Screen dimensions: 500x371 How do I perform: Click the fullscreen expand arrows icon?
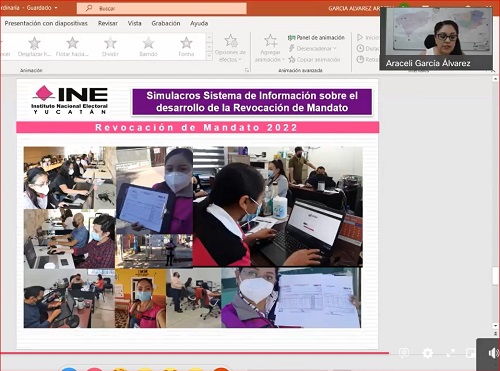451,353
